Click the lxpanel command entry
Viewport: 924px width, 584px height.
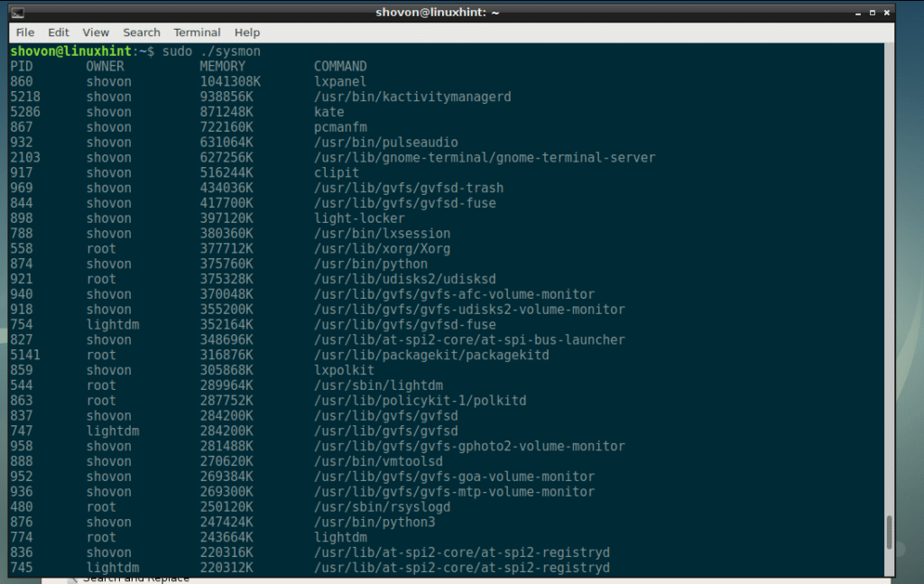click(x=340, y=82)
